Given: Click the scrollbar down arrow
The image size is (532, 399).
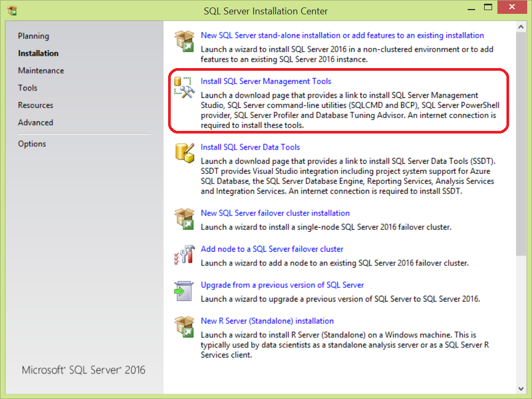Looking at the screenshot, I should [521, 388].
